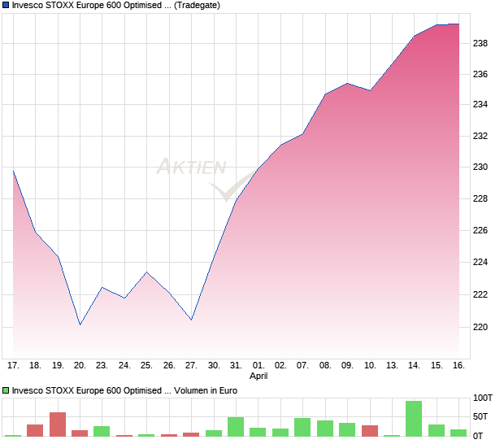The width and height of the screenshot is (504, 444).
Task: Select the date label '02.' on the x-axis
Action: (280, 366)
